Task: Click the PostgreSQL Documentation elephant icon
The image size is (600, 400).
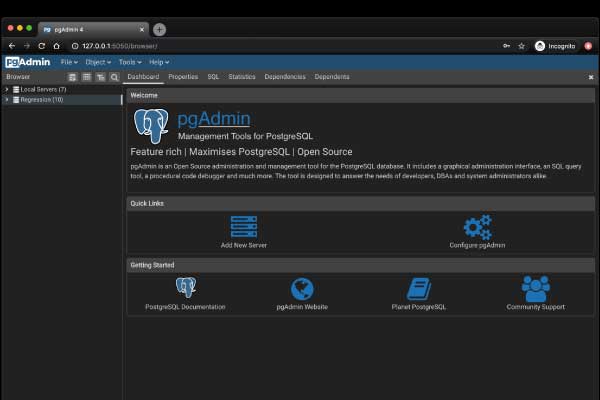Action: (186, 287)
